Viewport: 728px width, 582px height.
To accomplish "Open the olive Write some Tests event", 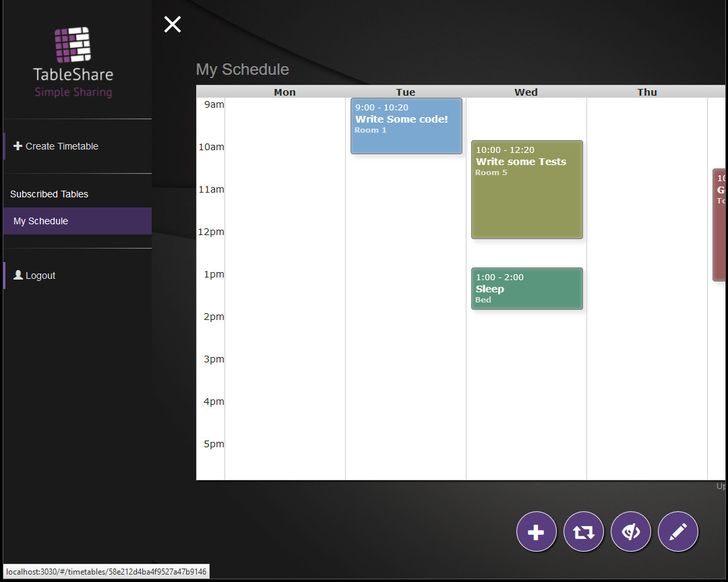I will coord(526,189).
